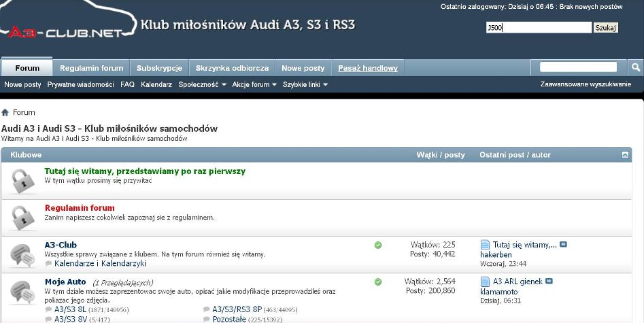Click the lock icon beside Tutaj się witamy

tap(22, 181)
